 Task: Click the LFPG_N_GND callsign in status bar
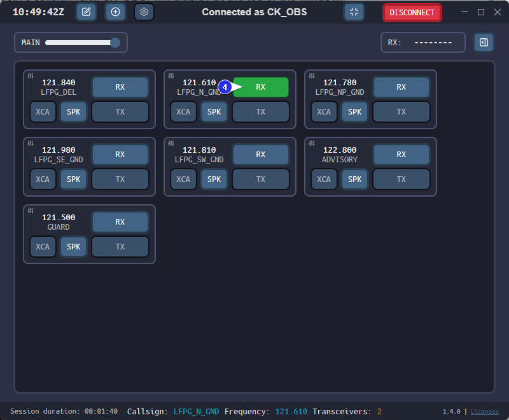pos(196,412)
